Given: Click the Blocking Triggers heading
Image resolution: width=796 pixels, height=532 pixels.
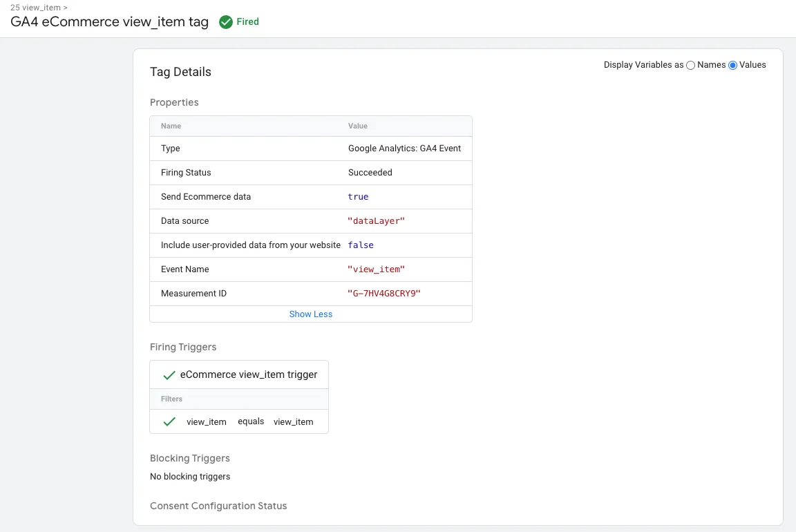Looking at the screenshot, I should click(x=190, y=458).
